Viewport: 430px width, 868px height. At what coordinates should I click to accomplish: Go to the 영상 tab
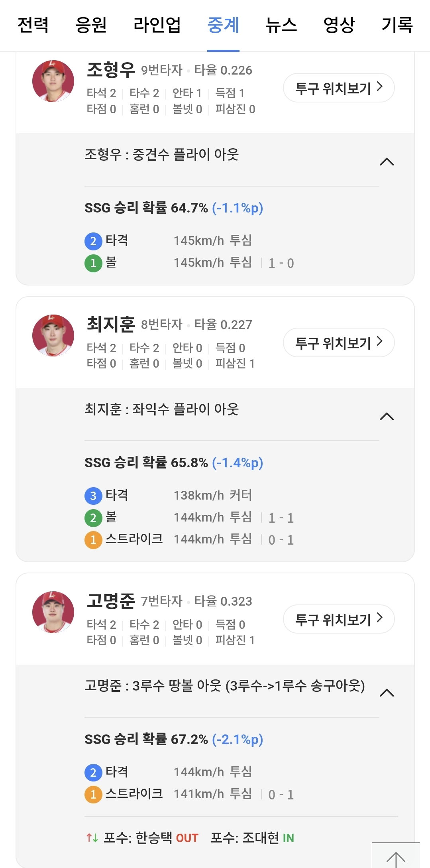(x=339, y=25)
